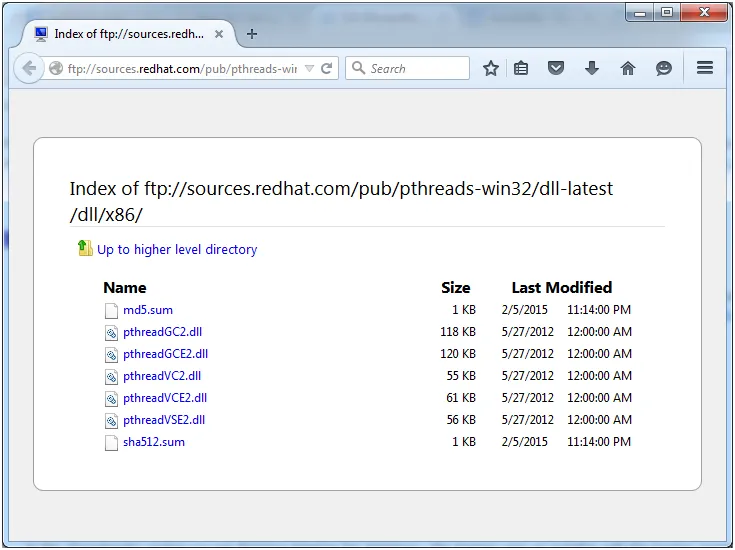Go to the Home page icon
This screenshot has width=735, height=550.
[x=628, y=68]
